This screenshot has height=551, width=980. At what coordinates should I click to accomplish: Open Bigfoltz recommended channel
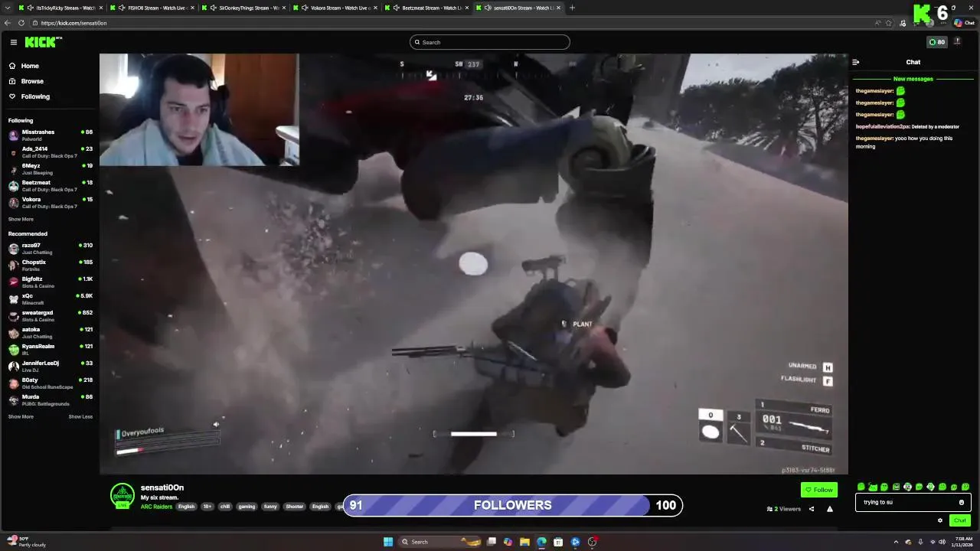pos(50,282)
